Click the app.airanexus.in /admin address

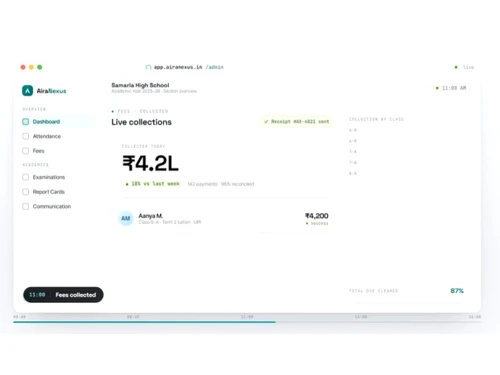pyautogui.click(x=189, y=67)
